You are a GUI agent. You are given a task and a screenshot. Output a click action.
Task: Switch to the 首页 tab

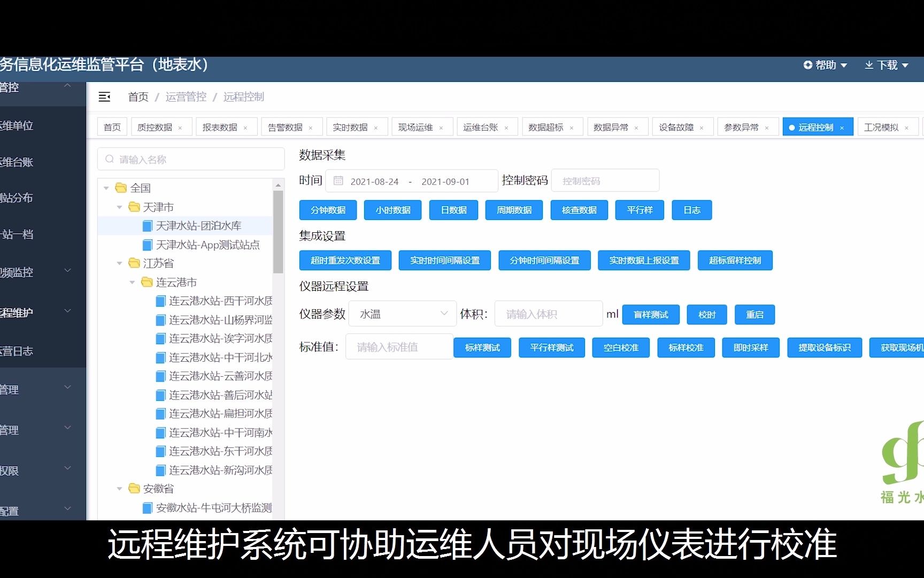click(112, 127)
